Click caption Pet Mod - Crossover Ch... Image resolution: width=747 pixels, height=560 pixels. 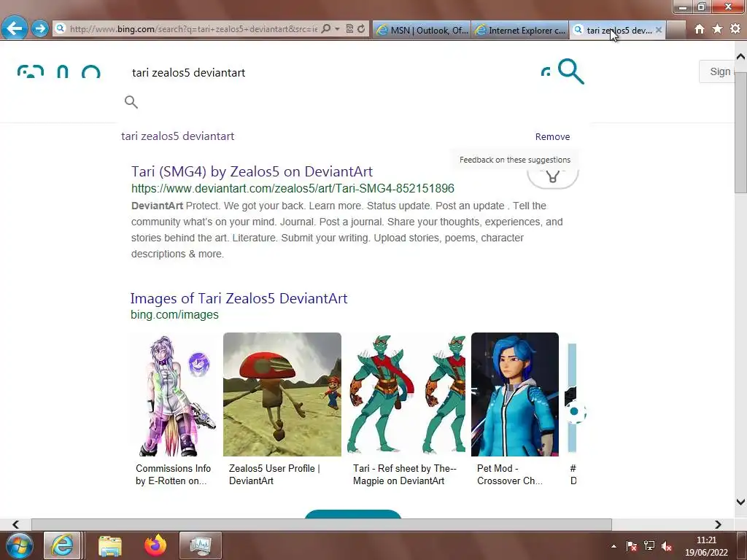(x=510, y=475)
